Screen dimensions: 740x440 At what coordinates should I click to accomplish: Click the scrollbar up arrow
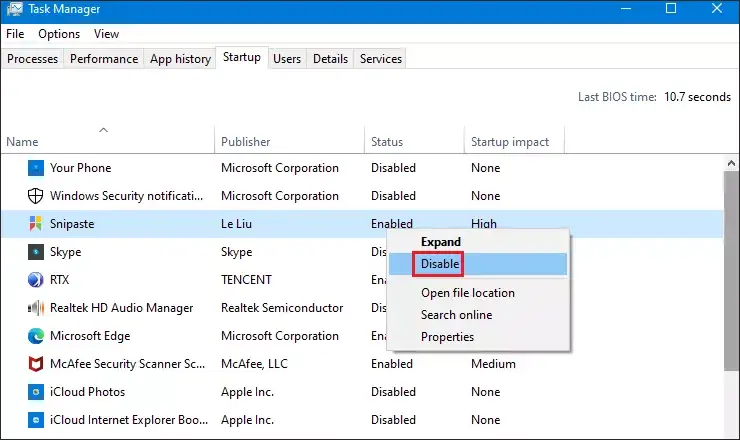click(x=731, y=163)
